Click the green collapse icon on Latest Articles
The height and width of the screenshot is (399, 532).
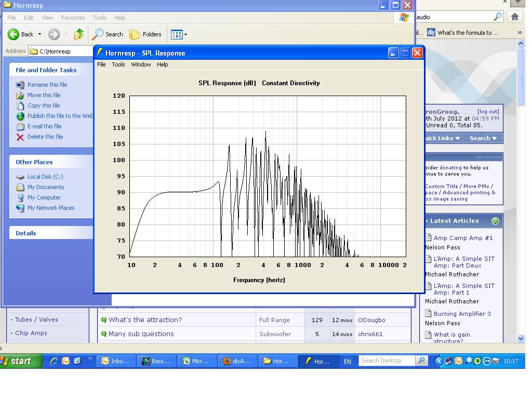[x=495, y=221]
